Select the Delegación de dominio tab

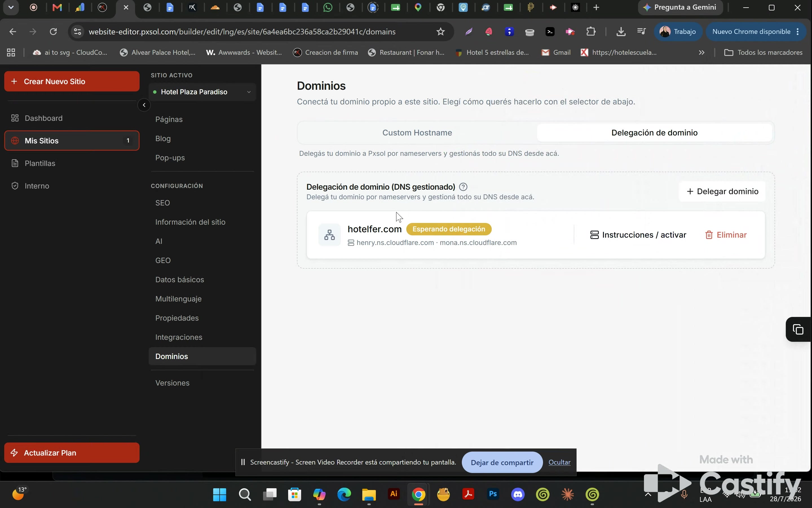click(654, 133)
